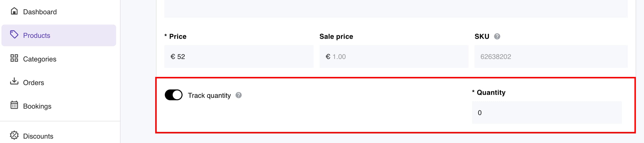Click the Bookings calendar icon
Image resolution: width=644 pixels, height=143 pixels.
click(x=14, y=105)
